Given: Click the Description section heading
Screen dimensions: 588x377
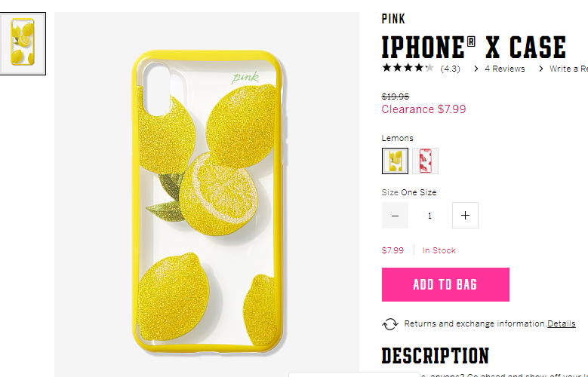Looking at the screenshot, I should coord(436,356).
